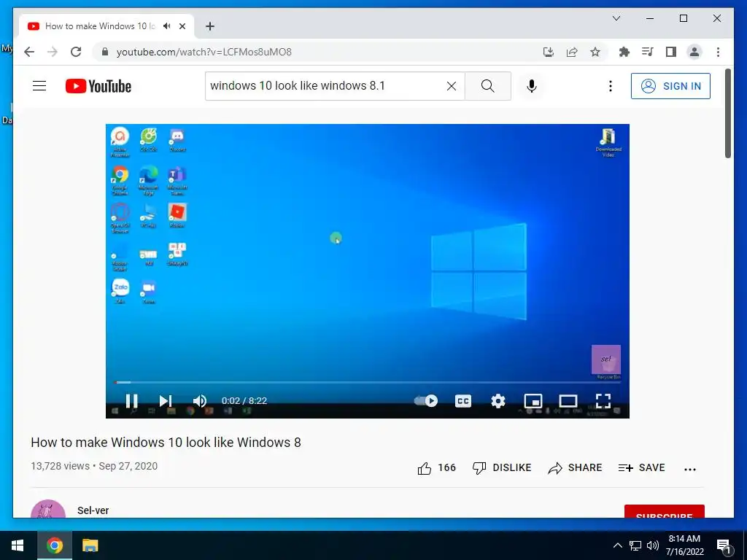The height and width of the screenshot is (560, 747).
Task: Open the YouTube guide hamburger menu
Action: pos(39,86)
